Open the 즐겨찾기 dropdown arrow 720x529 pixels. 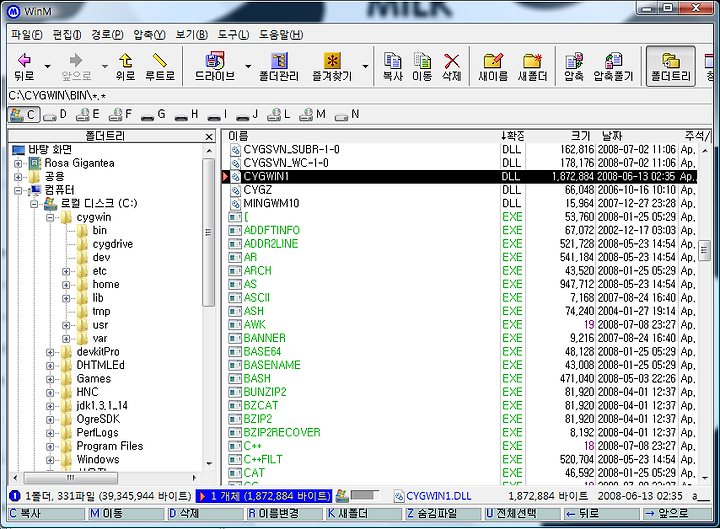click(x=365, y=67)
